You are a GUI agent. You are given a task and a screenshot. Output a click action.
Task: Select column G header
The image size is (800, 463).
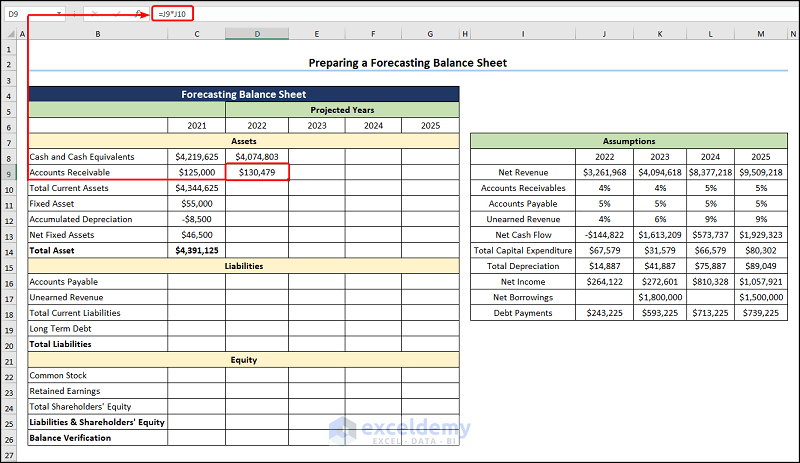pyautogui.click(x=430, y=34)
